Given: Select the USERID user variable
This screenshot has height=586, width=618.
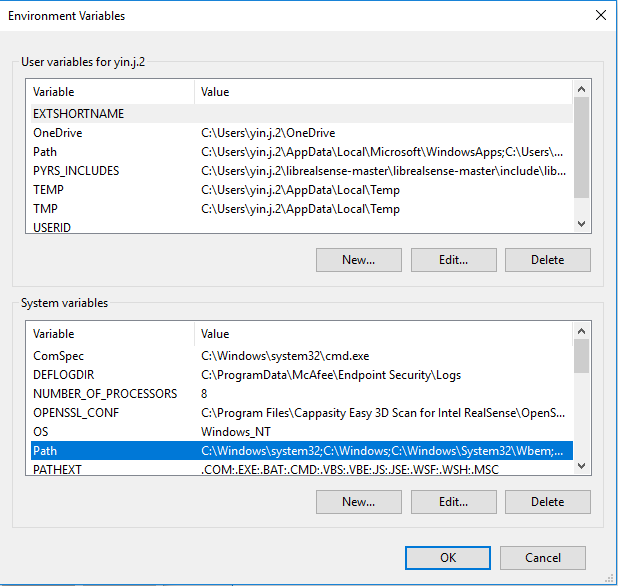Looking at the screenshot, I should (x=302, y=226).
